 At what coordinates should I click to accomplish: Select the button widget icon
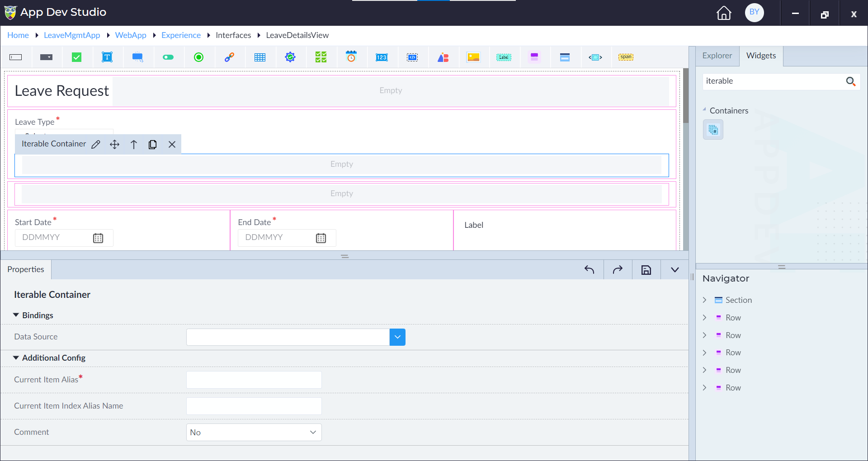(x=138, y=57)
